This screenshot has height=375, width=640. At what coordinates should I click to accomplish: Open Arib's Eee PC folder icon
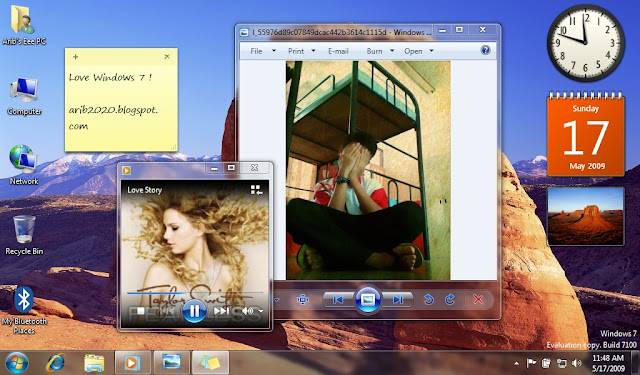pos(23,24)
